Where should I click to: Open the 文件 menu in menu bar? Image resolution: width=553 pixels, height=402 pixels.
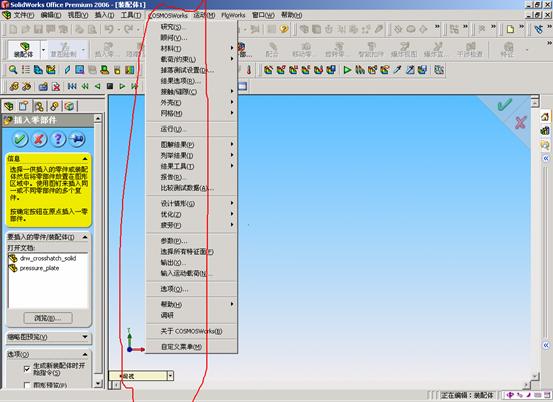(x=23, y=15)
